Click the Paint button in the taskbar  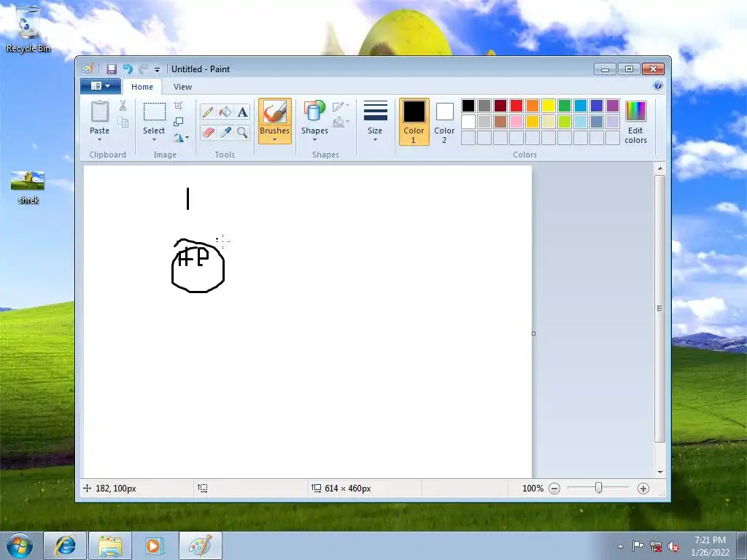(201, 545)
